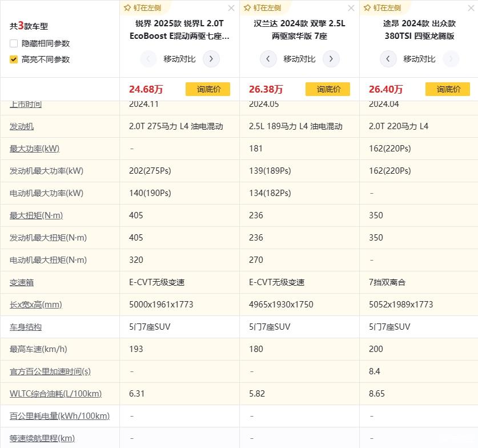Open 锐界 2025款 锐界L 2.0T model title
The height and width of the screenshot is (448, 478).
pyautogui.click(x=179, y=30)
